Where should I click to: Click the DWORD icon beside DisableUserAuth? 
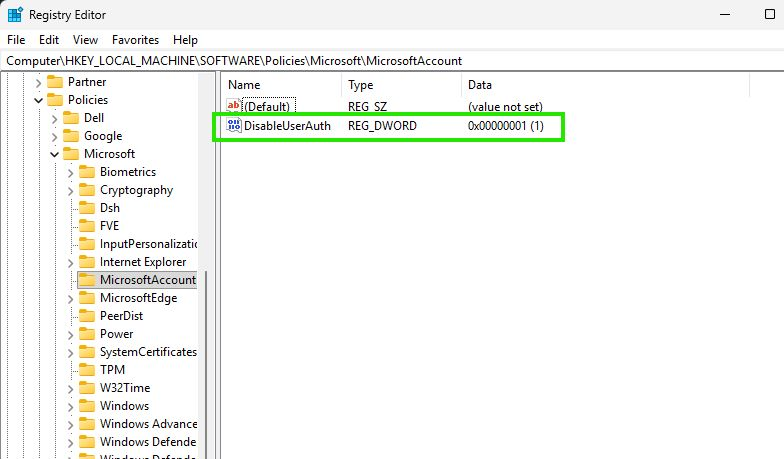(x=235, y=126)
